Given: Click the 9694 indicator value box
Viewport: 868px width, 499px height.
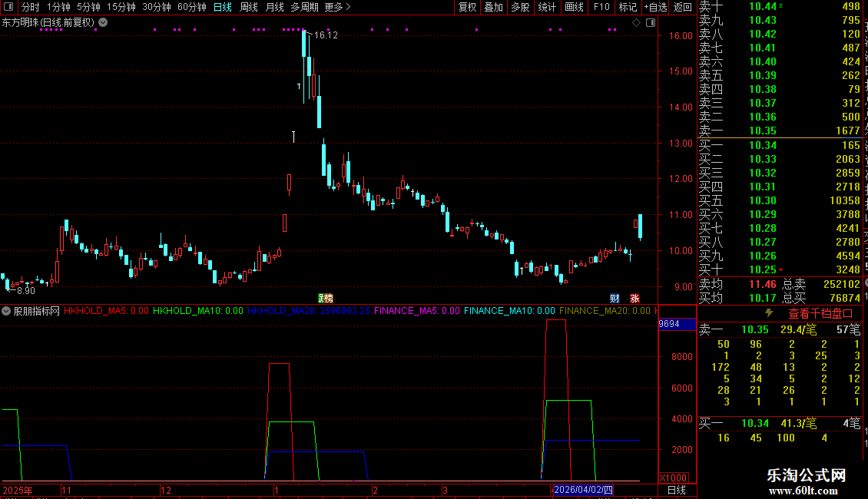Looking at the screenshot, I should (x=677, y=324).
